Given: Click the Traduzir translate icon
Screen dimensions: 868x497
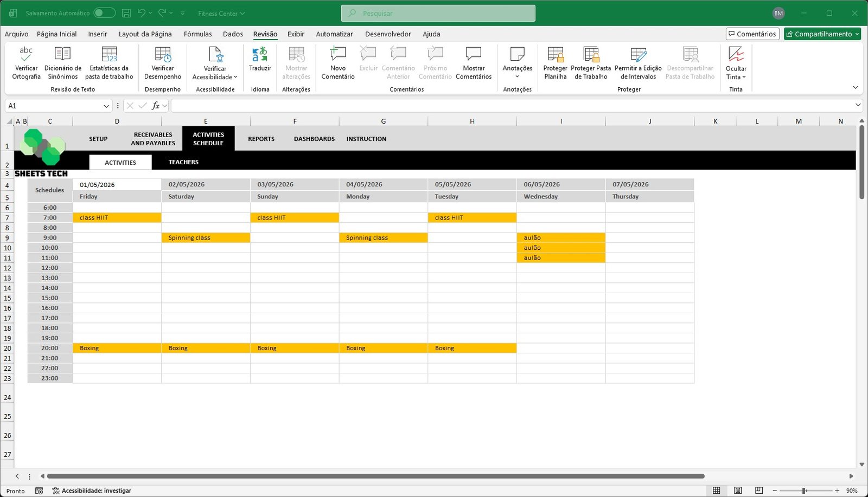Looking at the screenshot, I should (x=260, y=55).
